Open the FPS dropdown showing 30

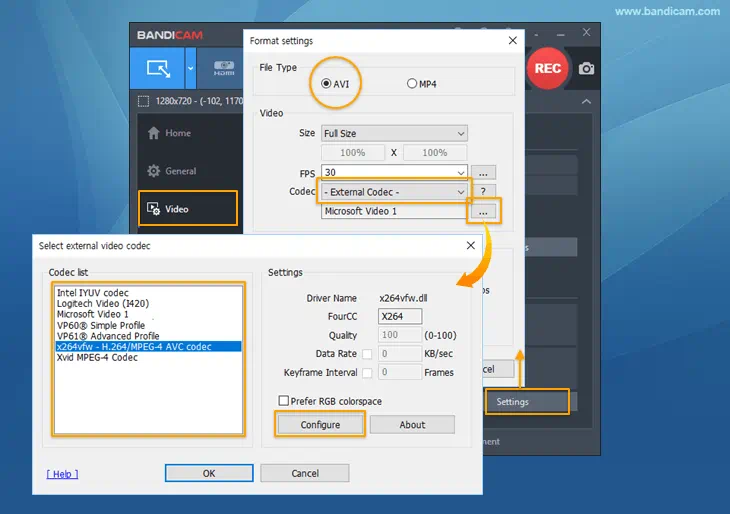click(394, 172)
